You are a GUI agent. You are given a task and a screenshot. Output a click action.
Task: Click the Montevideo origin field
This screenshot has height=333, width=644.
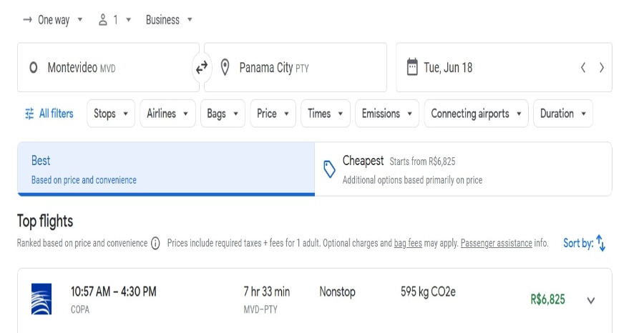coord(107,68)
